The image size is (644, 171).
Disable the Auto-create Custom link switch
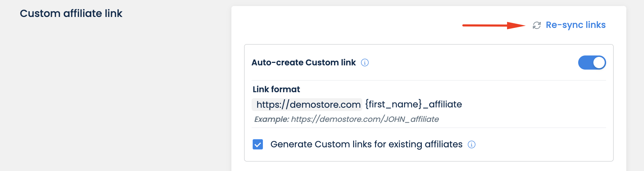(x=592, y=63)
